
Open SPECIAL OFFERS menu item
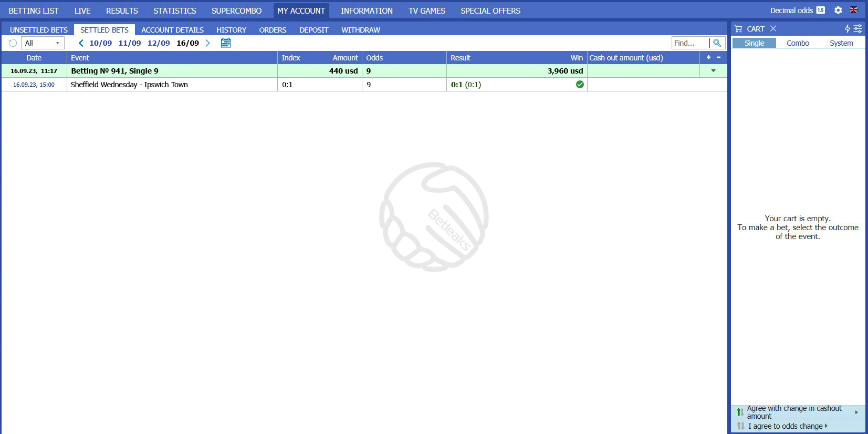490,11
